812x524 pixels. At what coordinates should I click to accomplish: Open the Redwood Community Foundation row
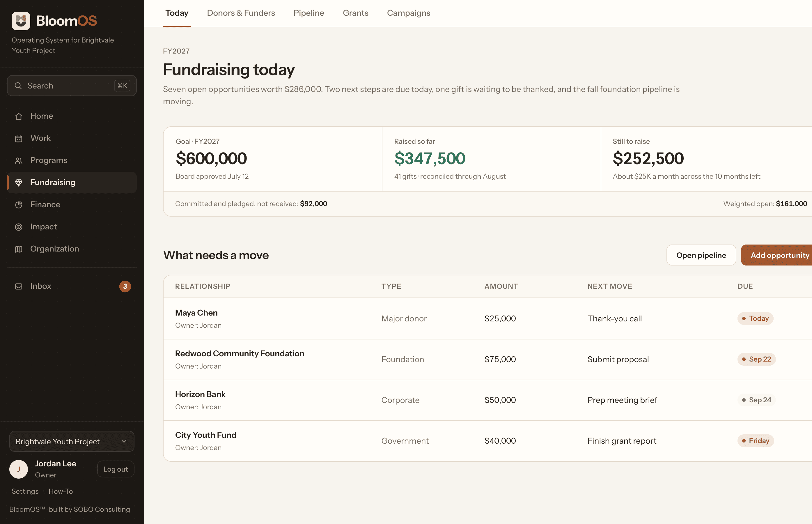pyautogui.click(x=487, y=359)
